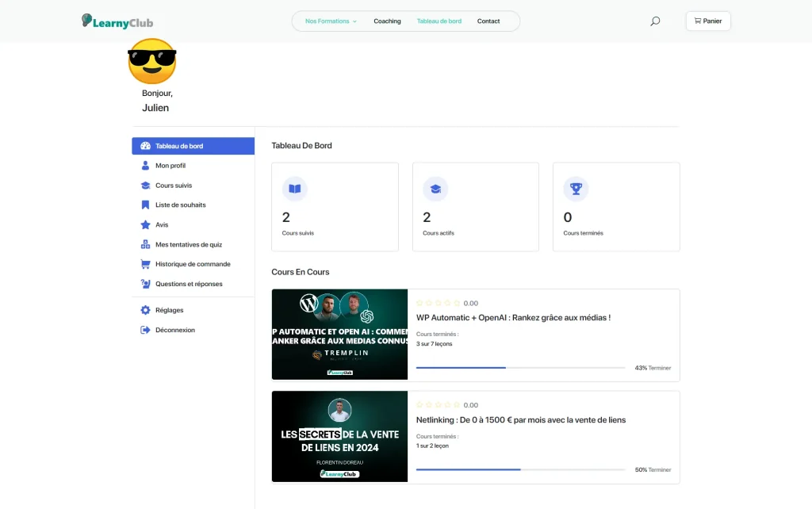This screenshot has width=812, height=509.
Task: Click the graduation cap in Cours actifs card
Action: point(435,189)
